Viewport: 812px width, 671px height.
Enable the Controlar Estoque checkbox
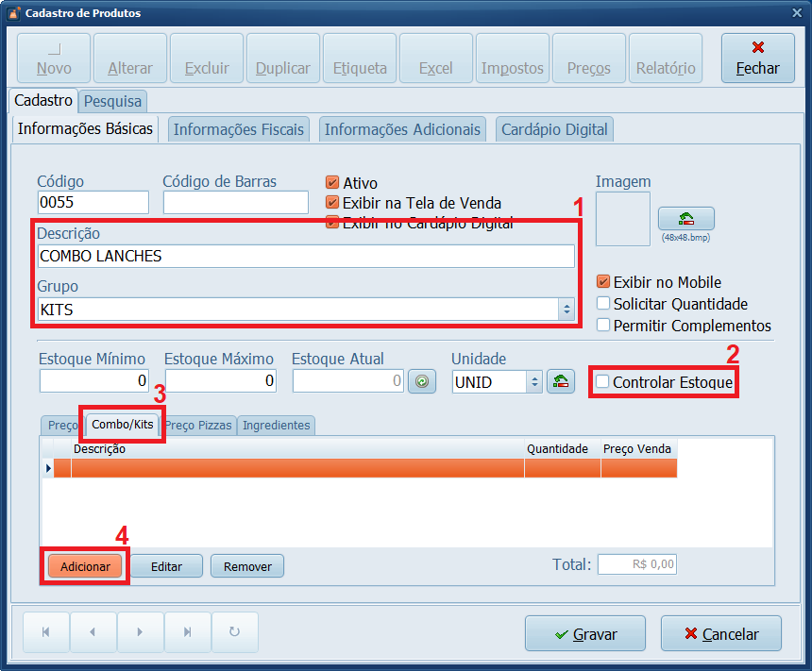[602, 382]
